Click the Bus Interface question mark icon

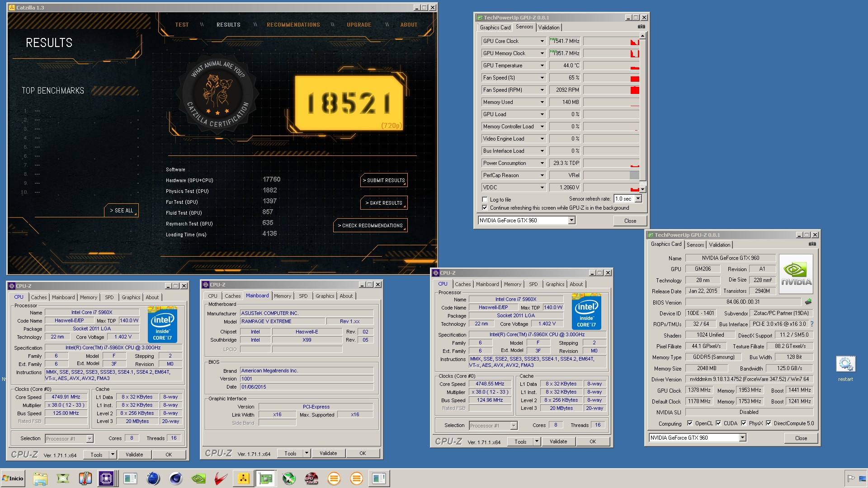point(812,324)
